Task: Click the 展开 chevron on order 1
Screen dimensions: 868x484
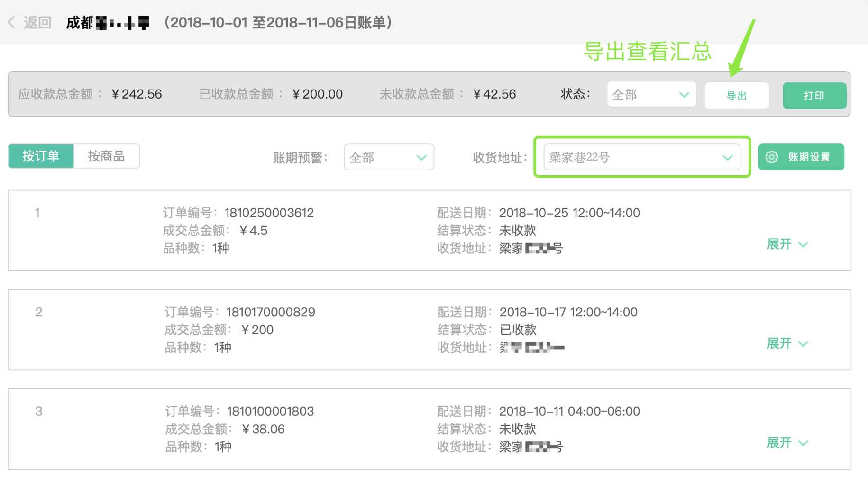Action: 803,245
